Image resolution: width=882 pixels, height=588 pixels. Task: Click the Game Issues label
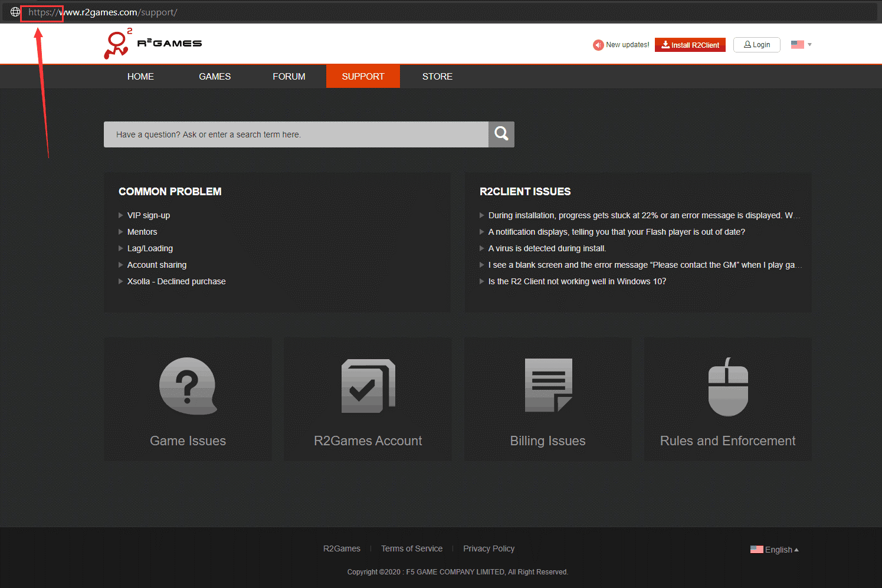pos(188,441)
